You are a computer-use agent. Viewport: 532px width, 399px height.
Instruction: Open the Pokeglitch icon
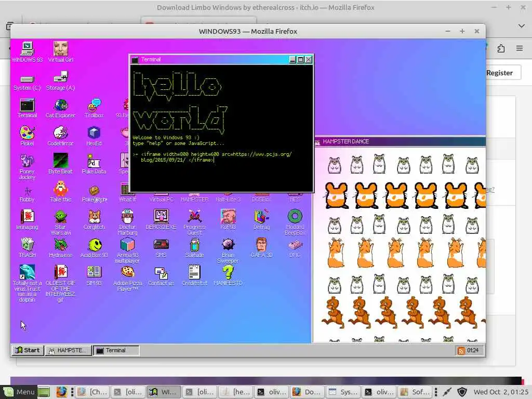click(x=95, y=194)
